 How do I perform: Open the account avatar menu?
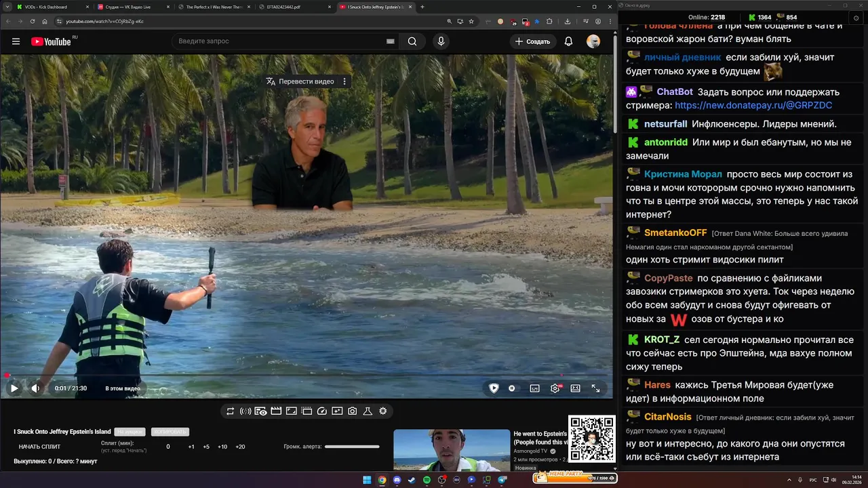click(593, 41)
